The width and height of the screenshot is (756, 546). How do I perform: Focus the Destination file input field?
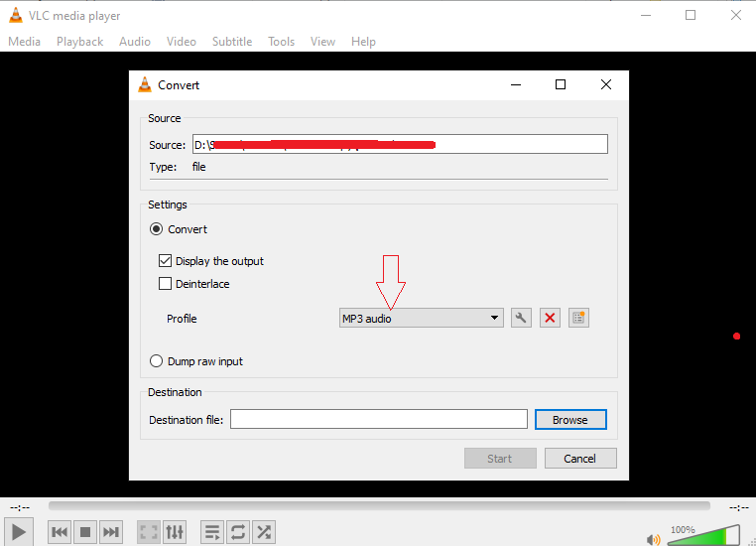[x=378, y=419]
